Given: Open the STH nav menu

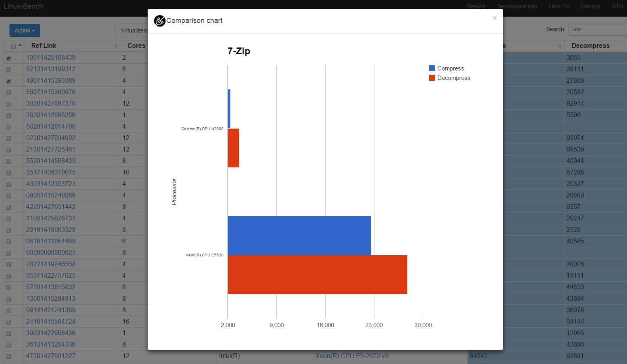Looking at the screenshot, I should (x=617, y=6).
